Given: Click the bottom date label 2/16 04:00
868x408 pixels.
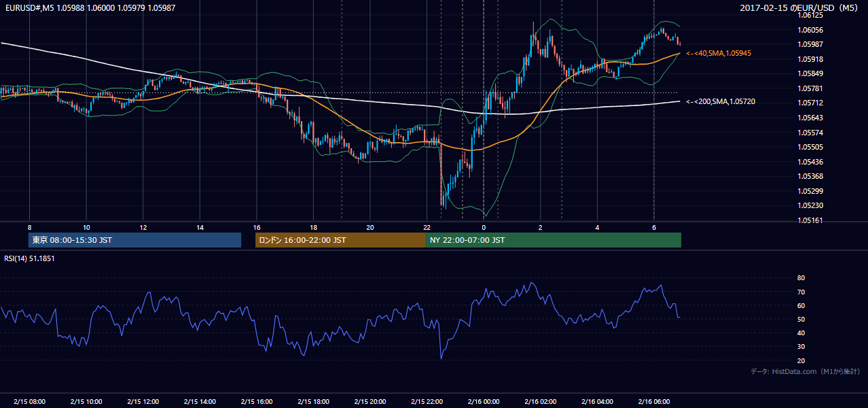Looking at the screenshot, I should click(597, 401).
